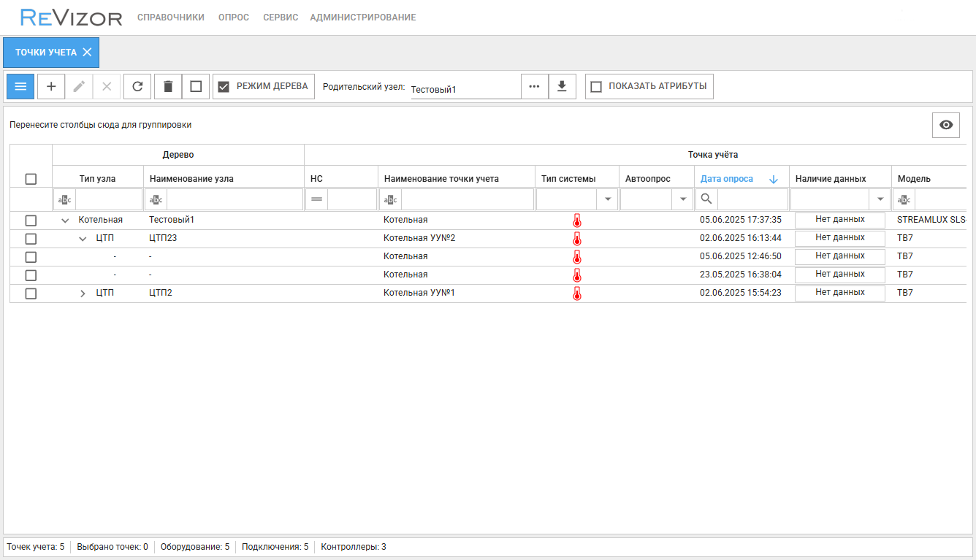Click the eye icon for column visibility

pyautogui.click(x=945, y=125)
